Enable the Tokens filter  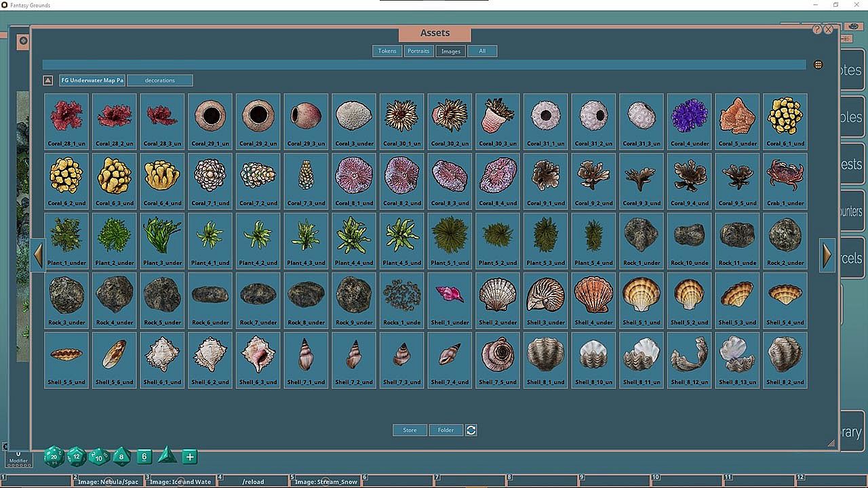click(x=387, y=51)
